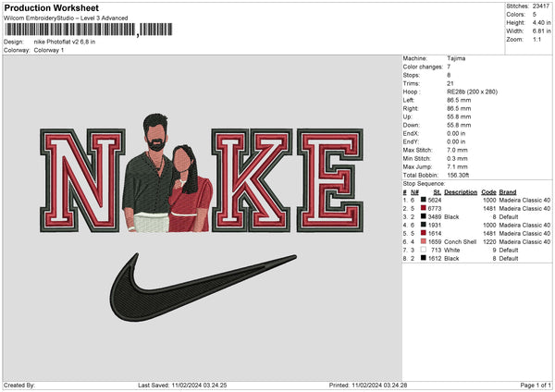Click the Page 1 of 1 indicator
Screen dimensions: 555x392
pos(536,386)
